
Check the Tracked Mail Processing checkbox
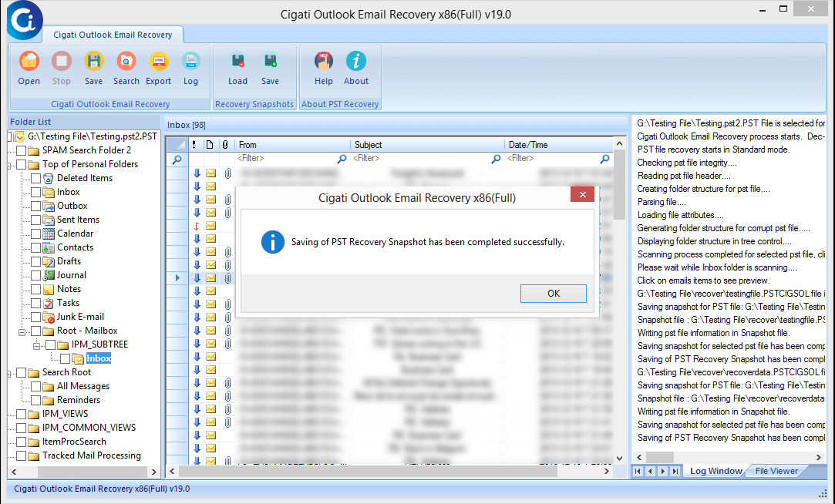tap(22, 455)
